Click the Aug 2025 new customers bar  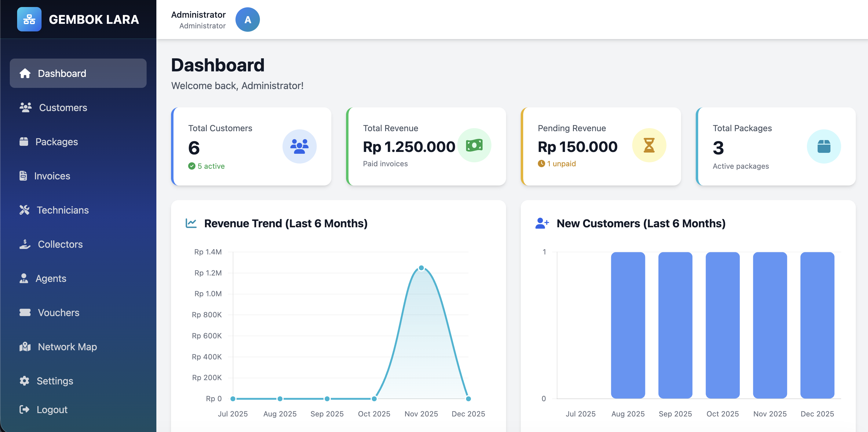(x=628, y=325)
